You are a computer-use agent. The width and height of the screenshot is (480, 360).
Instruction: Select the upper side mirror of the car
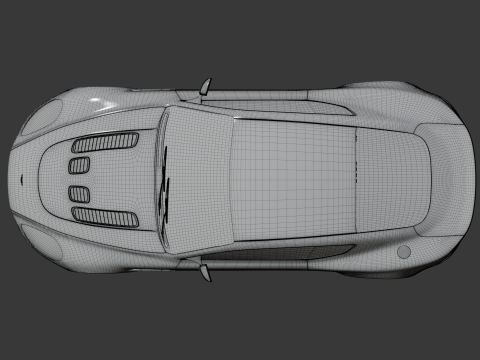(206, 87)
